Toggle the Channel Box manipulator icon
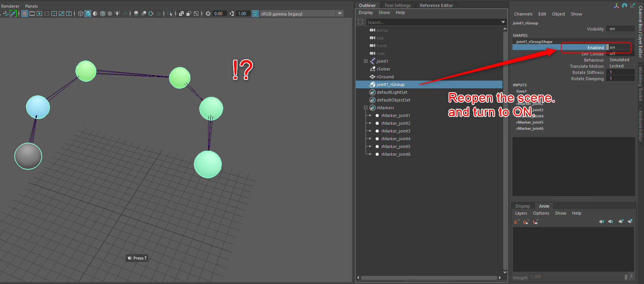 [616, 5]
